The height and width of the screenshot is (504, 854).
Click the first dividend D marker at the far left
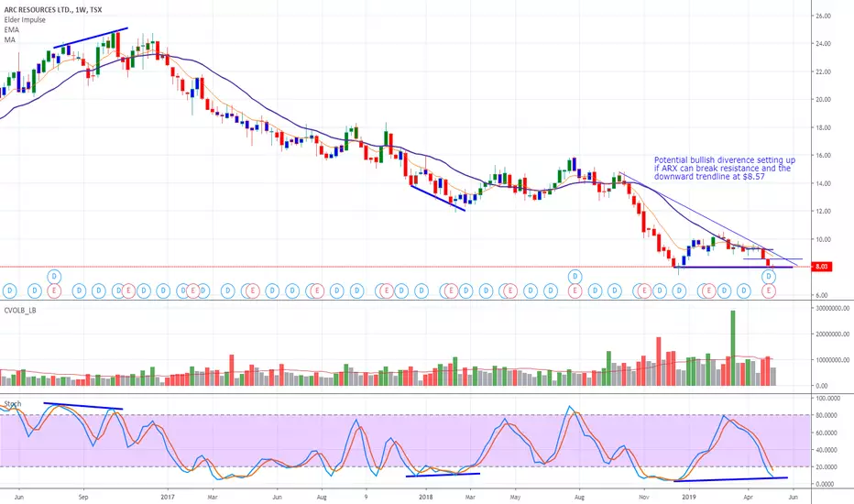pyautogui.click(x=9, y=291)
